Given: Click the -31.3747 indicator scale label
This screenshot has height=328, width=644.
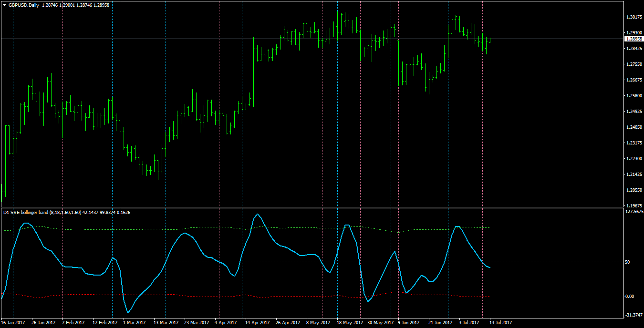Looking at the screenshot, I should [634, 315].
